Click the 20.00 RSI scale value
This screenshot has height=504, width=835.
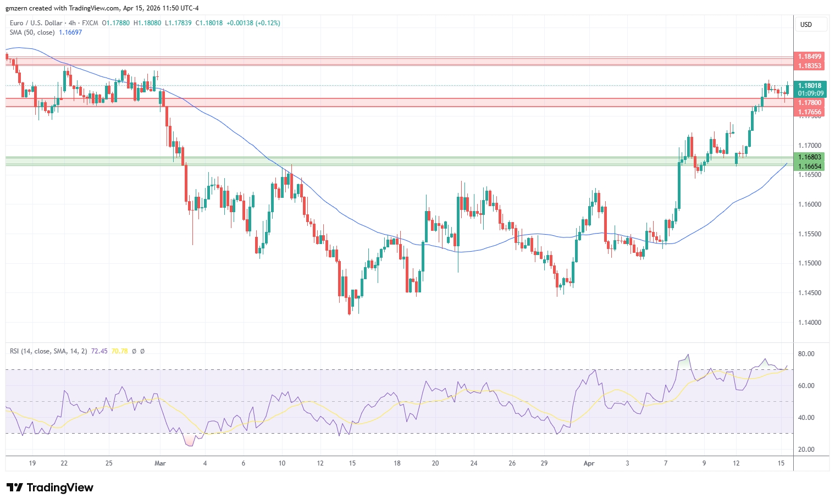[x=806, y=450]
